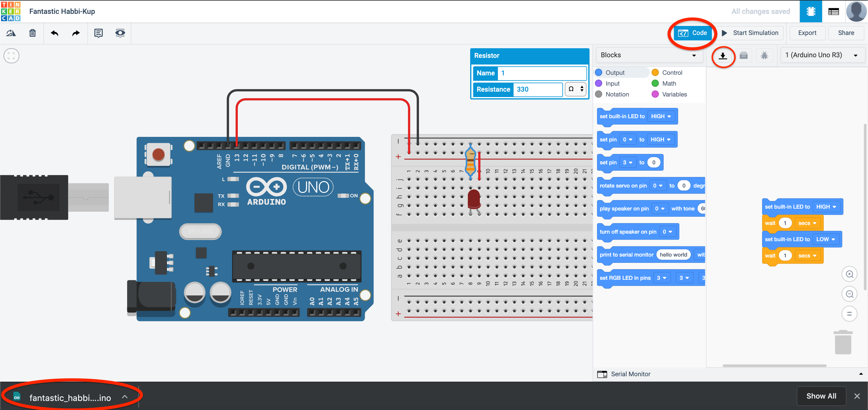Screen dimensions: 868x410
Task: Zoom in the blocks workspace
Action: point(849,274)
